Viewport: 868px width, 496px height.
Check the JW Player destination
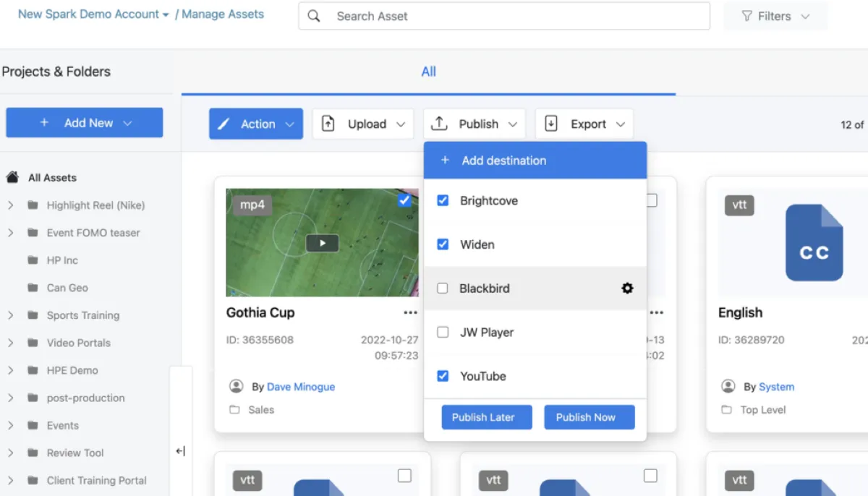443,332
